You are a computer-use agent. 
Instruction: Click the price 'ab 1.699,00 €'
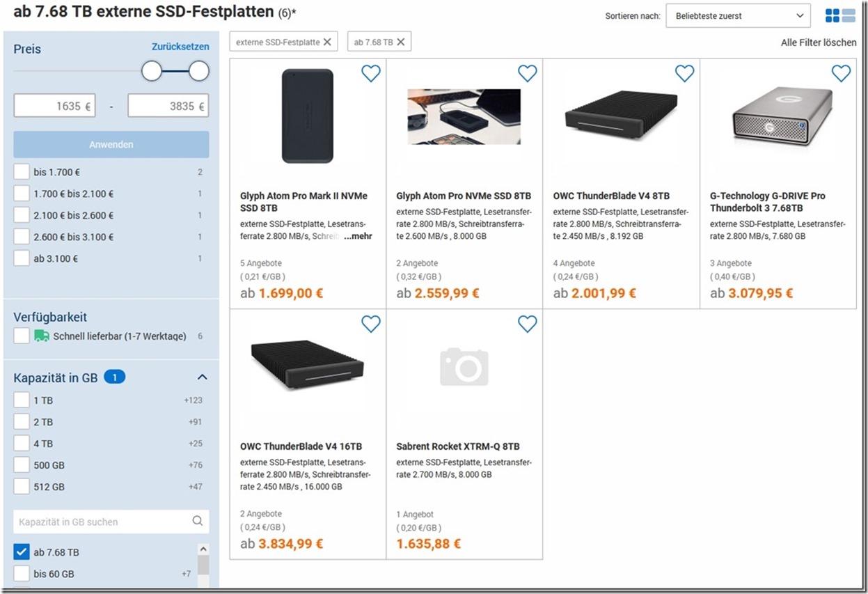click(282, 293)
